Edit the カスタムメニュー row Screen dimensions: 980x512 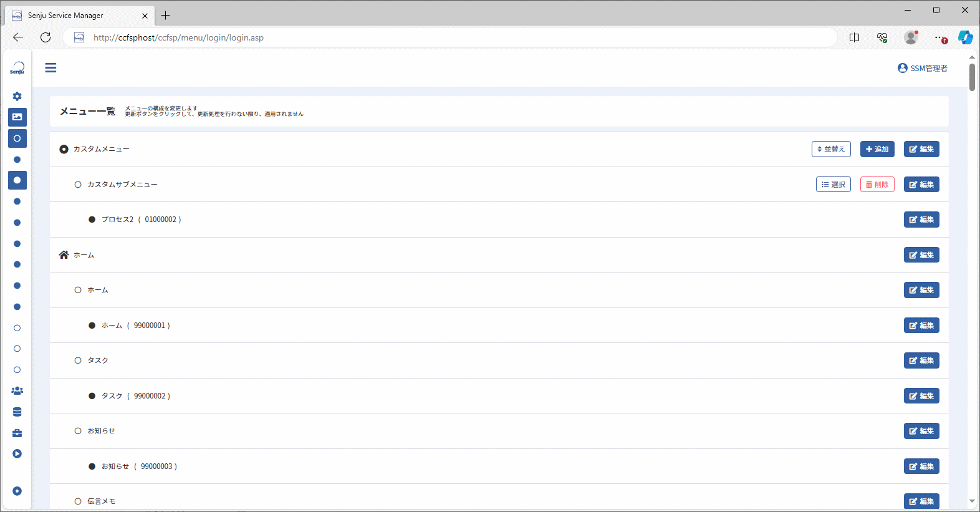click(921, 149)
